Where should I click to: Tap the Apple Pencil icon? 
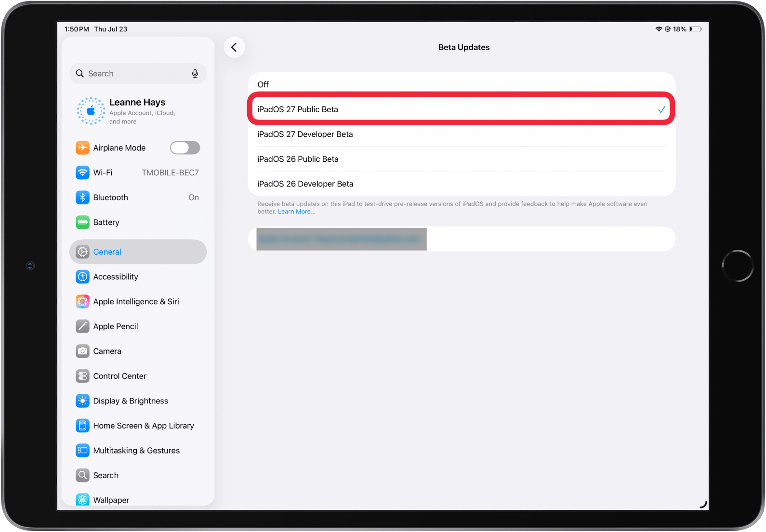pyautogui.click(x=82, y=326)
